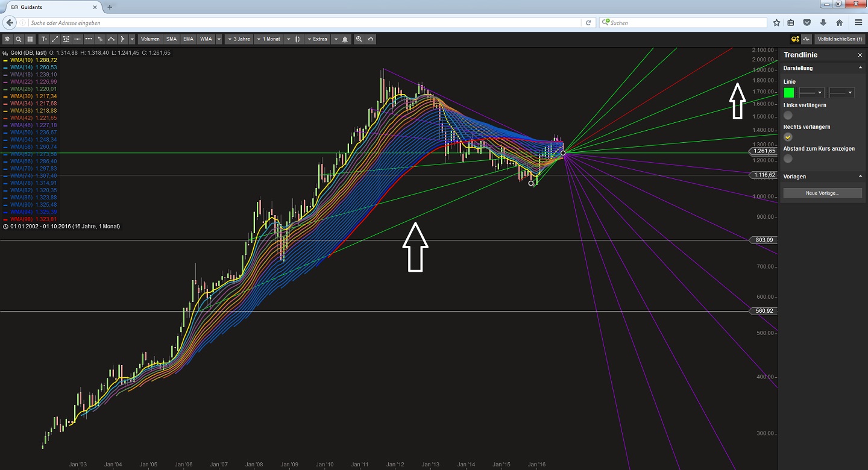Open the alarm options dropdown arrow
The width and height of the screenshot is (868, 470).
tap(336, 39)
